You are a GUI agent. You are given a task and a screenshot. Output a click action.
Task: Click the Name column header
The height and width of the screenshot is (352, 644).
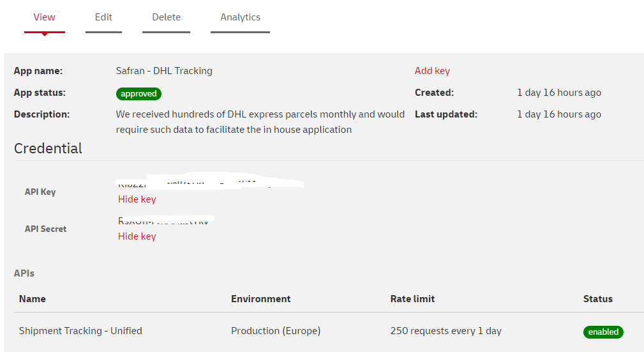click(33, 299)
